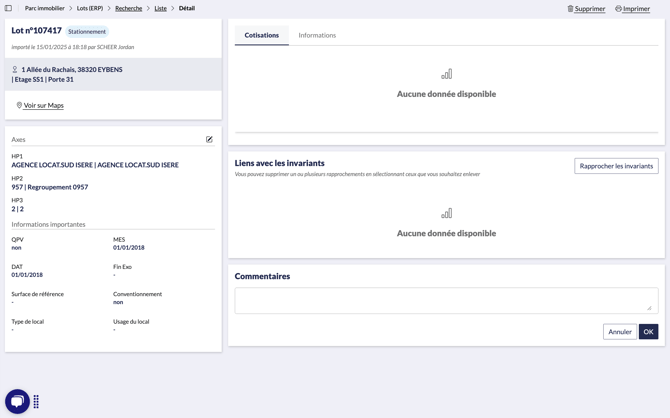Select the Cotisations tab
Screen dimensions: 670x418
tap(262, 35)
